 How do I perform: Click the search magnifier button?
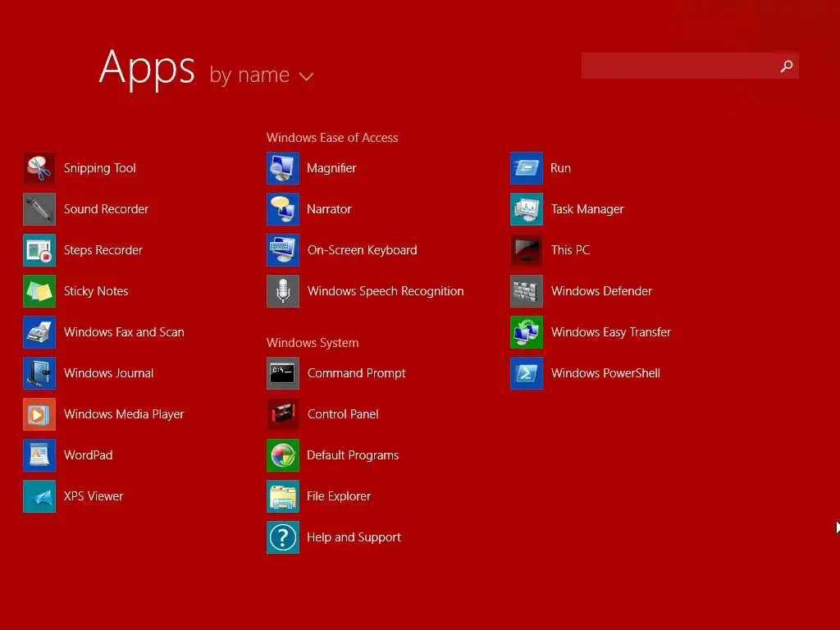tap(787, 66)
